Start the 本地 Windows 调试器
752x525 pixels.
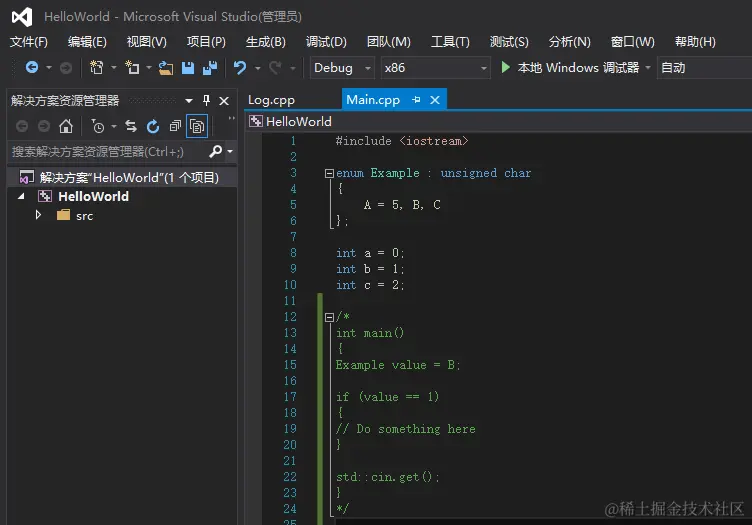click(x=570, y=68)
